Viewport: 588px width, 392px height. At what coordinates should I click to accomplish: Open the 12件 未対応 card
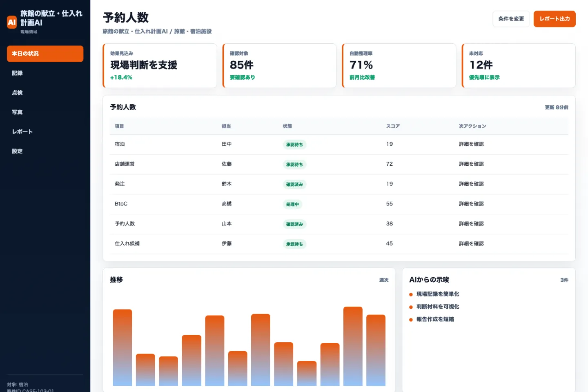pyautogui.click(x=519, y=65)
